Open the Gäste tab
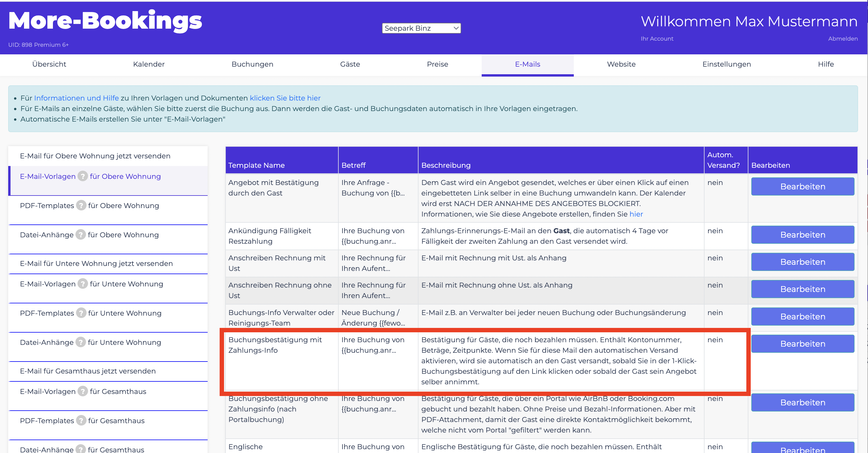 (350, 64)
